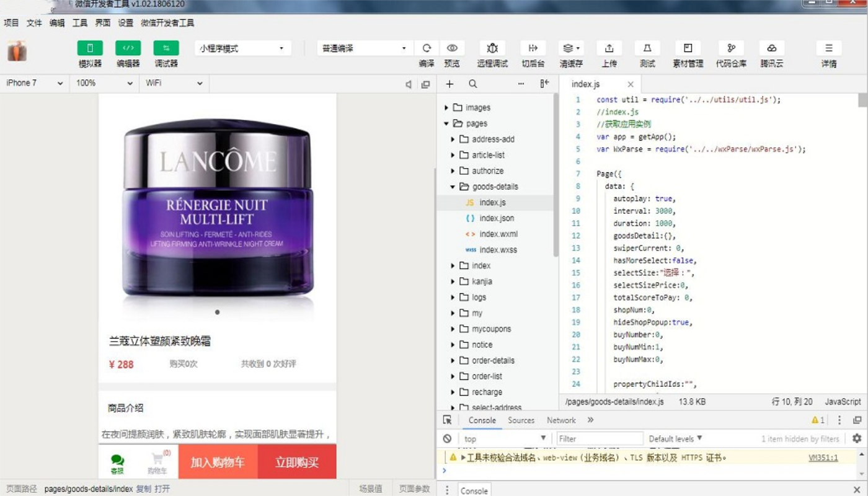
Task: Expand the images folder
Action: (x=446, y=107)
